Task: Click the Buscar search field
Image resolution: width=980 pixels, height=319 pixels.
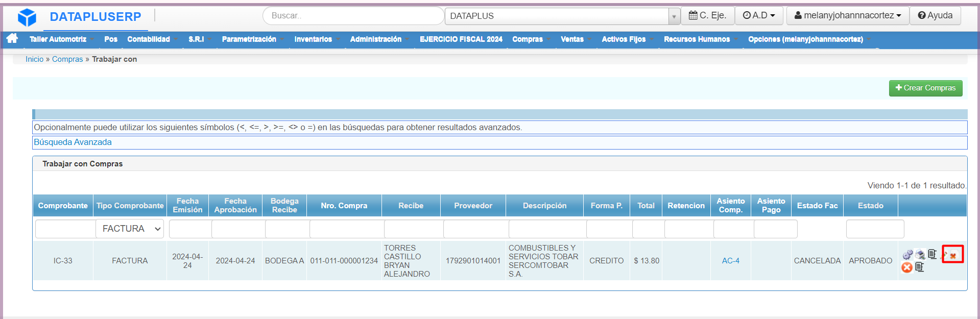Action: [353, 16]
